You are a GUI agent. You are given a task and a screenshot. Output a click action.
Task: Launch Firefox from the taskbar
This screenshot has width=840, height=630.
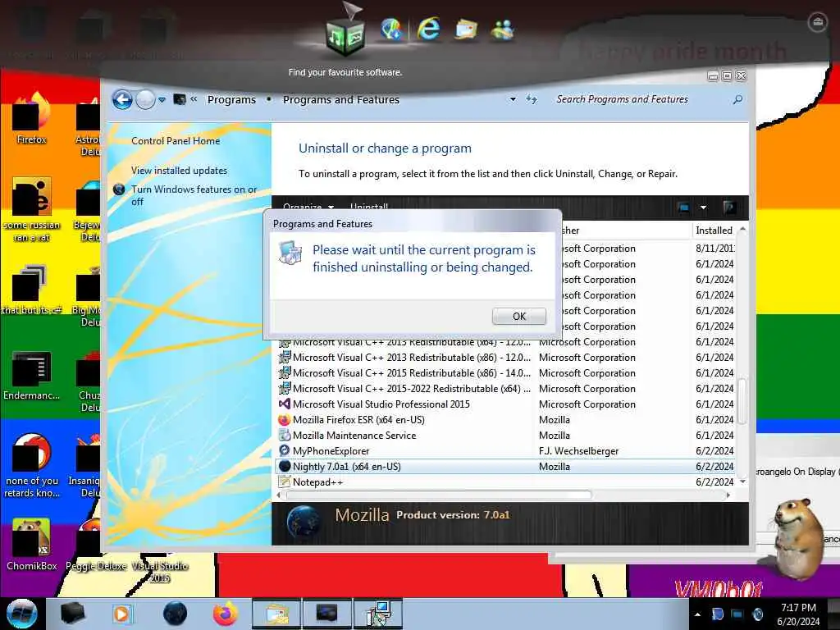pyautogui.click(x=225, y=614)
